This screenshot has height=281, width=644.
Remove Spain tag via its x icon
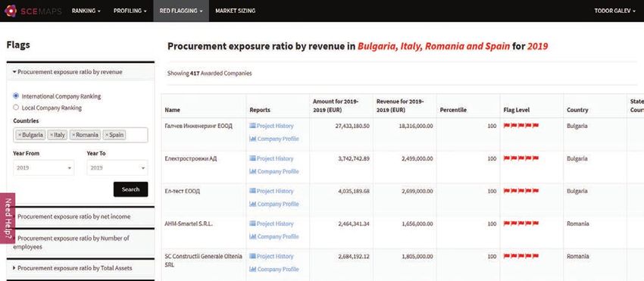point(107,135)
